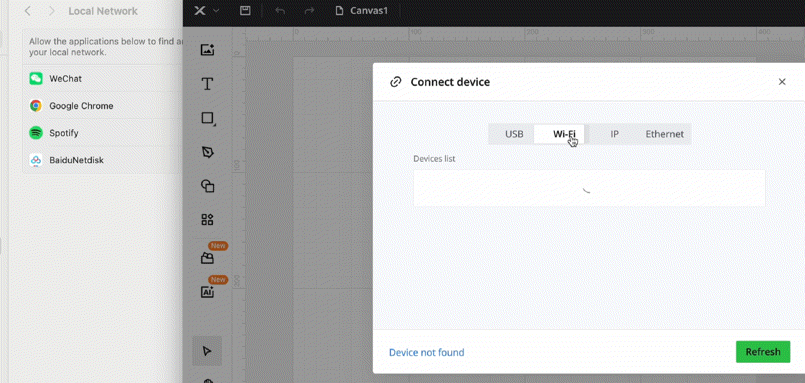Open the New templates box tool

[x=207, y=258]
